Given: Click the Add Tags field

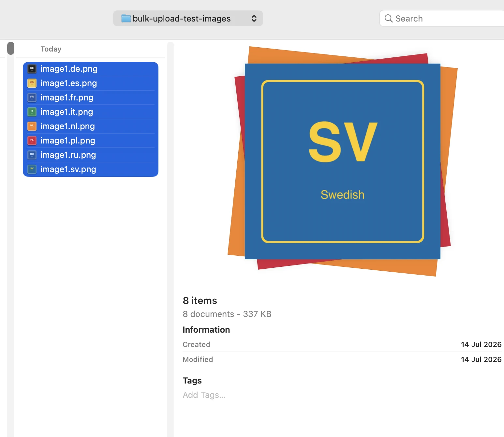Looking at the screenshot, I should pos(204,395).
